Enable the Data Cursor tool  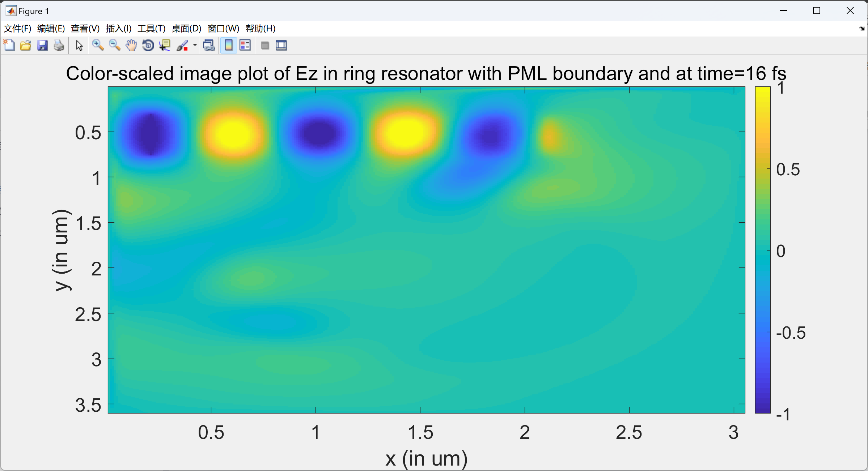pyautogui.click(x=165, y=46)
